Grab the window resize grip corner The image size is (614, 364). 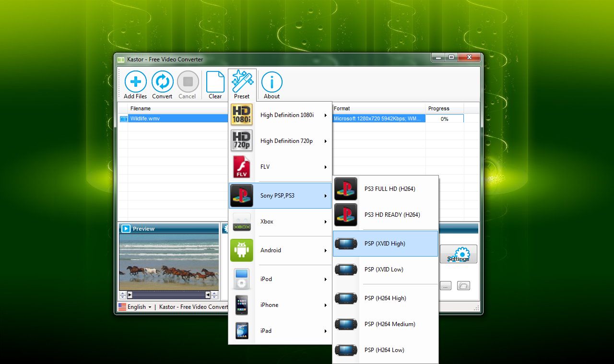pos(476,307)
